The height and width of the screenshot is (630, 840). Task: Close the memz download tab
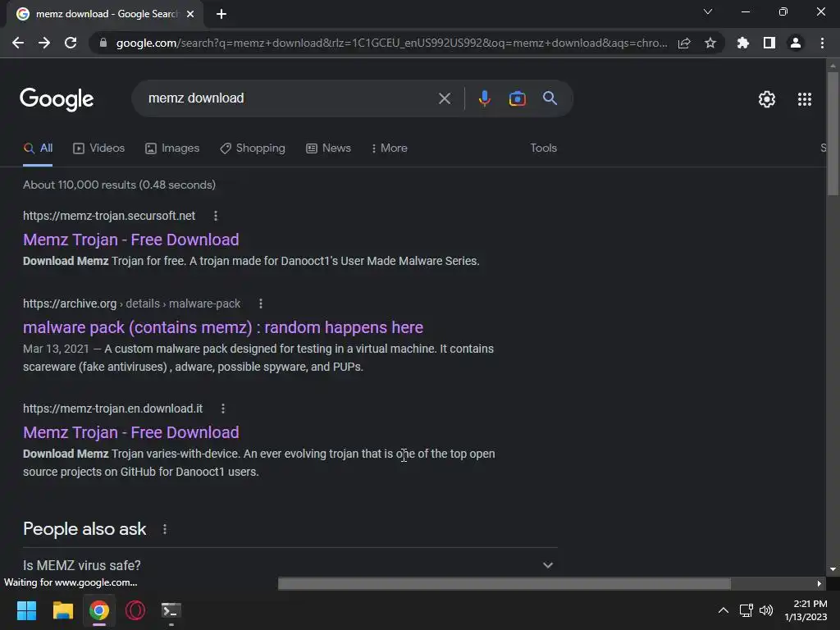click(x=190, y=15)
